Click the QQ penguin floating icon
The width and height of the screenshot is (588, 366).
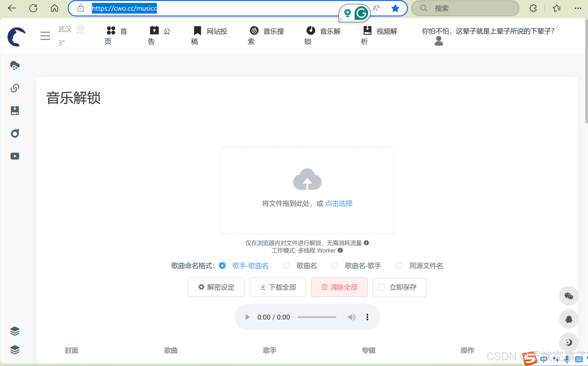click(x=568, y=319)
